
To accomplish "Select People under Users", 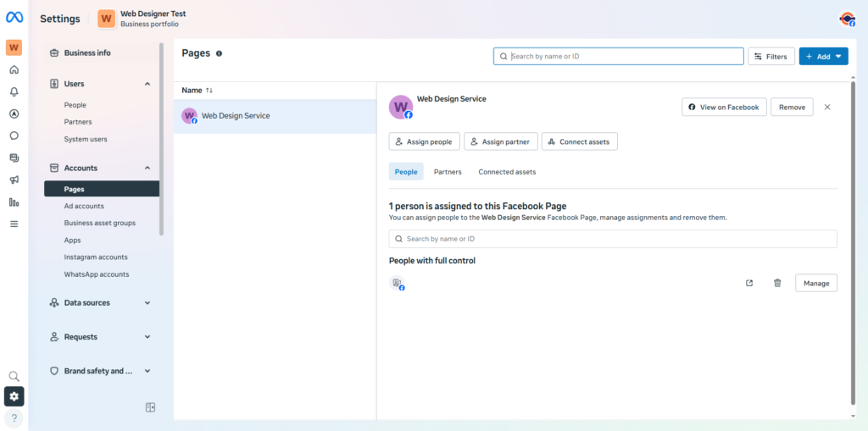I will tap(75, 105).
